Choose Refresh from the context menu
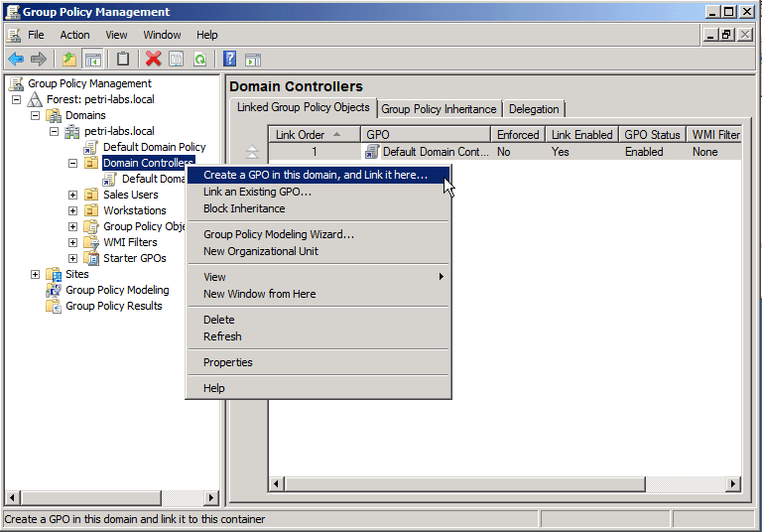This screenshot has height=532, width=762. (x=318, y=336)
